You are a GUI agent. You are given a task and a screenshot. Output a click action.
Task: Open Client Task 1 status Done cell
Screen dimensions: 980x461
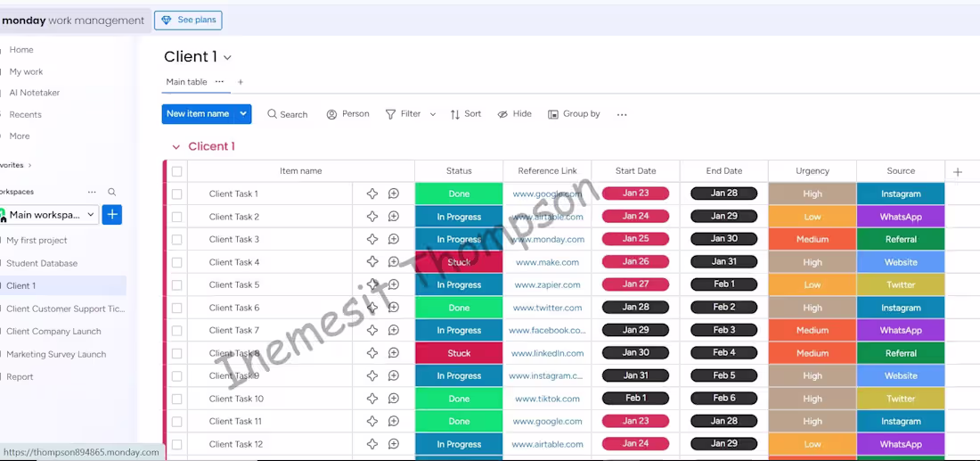pos(459,193)
